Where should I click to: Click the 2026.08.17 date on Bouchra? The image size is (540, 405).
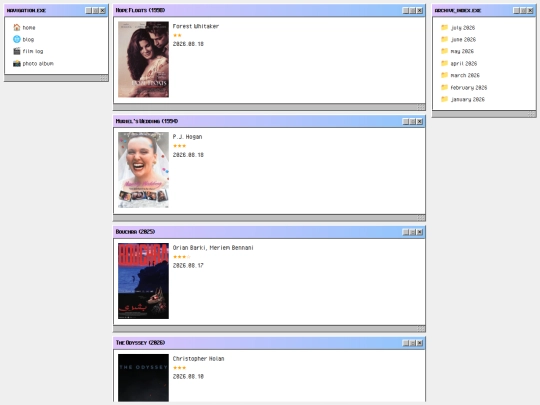coord(188,266)
